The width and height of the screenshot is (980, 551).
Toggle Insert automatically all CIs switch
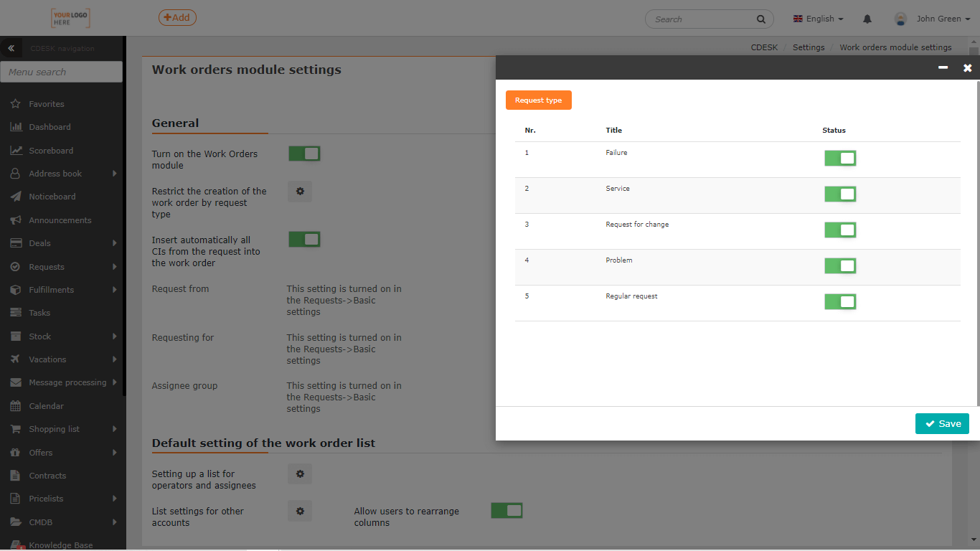point(304,240)
